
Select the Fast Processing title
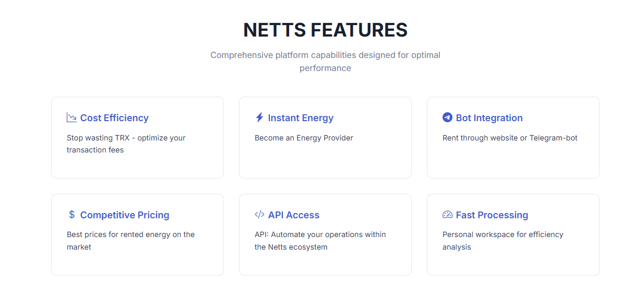pos(492,215)
